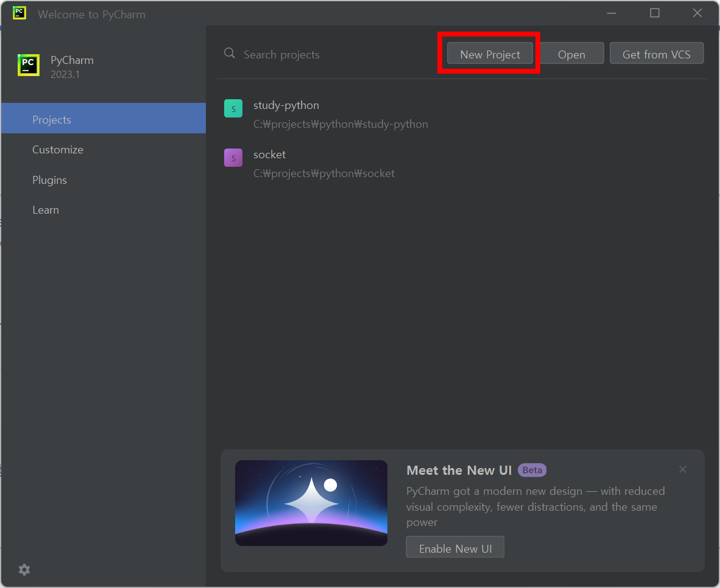720x588 pixels.
Task: Click the New Project button
Action: click(490, 54)
